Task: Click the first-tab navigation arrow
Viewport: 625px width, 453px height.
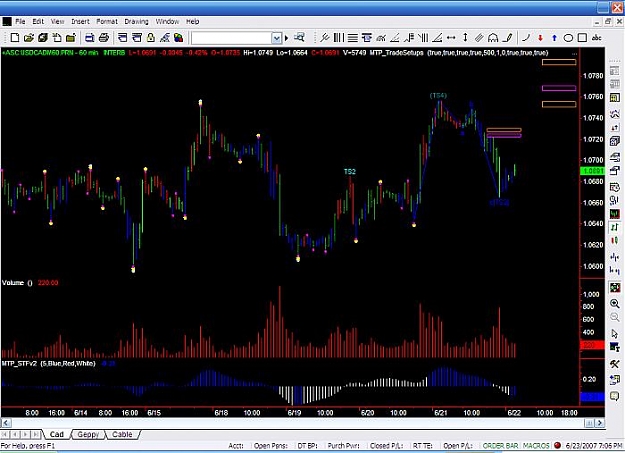Action: [x=5, y=434]
